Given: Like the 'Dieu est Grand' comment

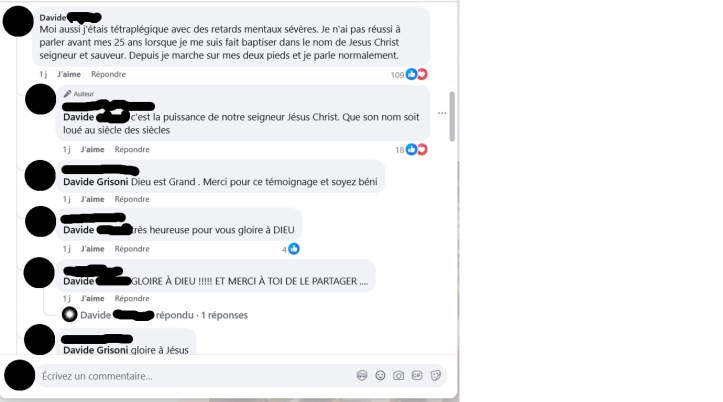Looking at the screenshot, I should pyautogui.click(x=92, y=199).
